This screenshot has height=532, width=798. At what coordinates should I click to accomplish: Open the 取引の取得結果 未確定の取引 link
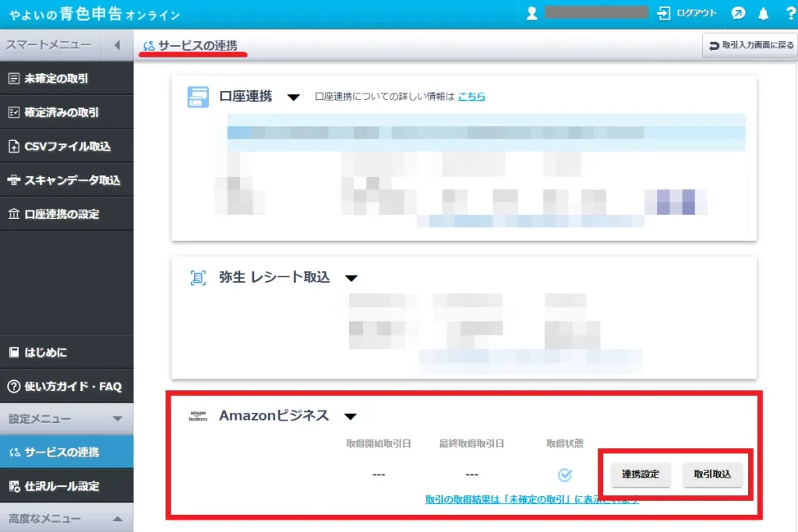click(x=531, y=499)
